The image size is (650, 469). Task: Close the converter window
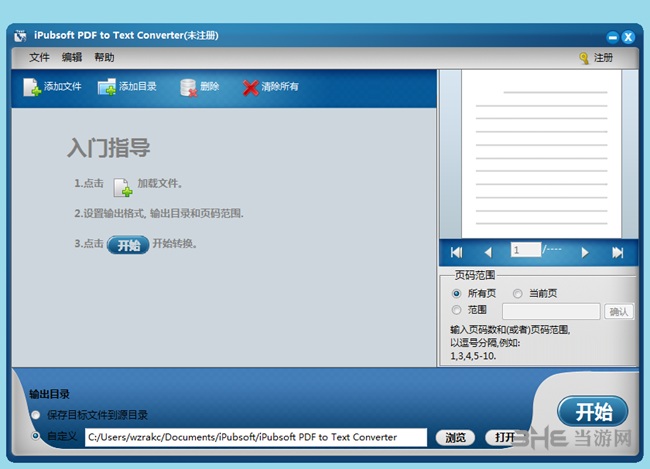point(628,37)
